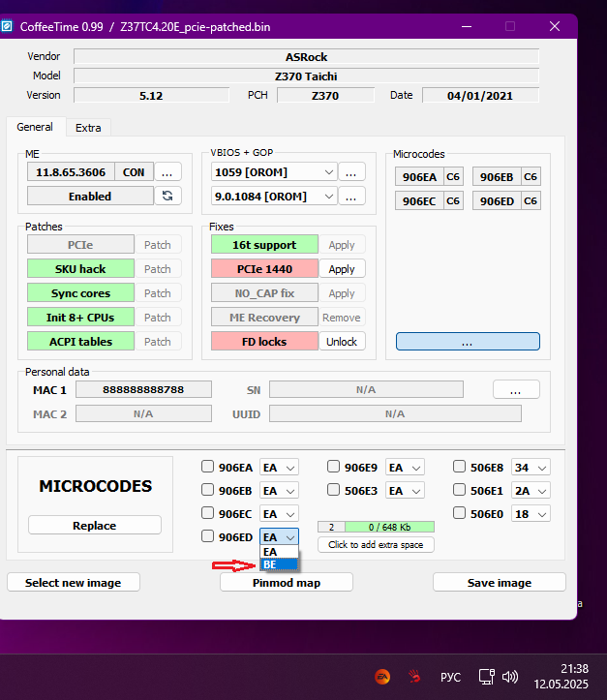Click the blue Microcodes ellipsis button
The image size is (607, 700).
pos(468,342)
